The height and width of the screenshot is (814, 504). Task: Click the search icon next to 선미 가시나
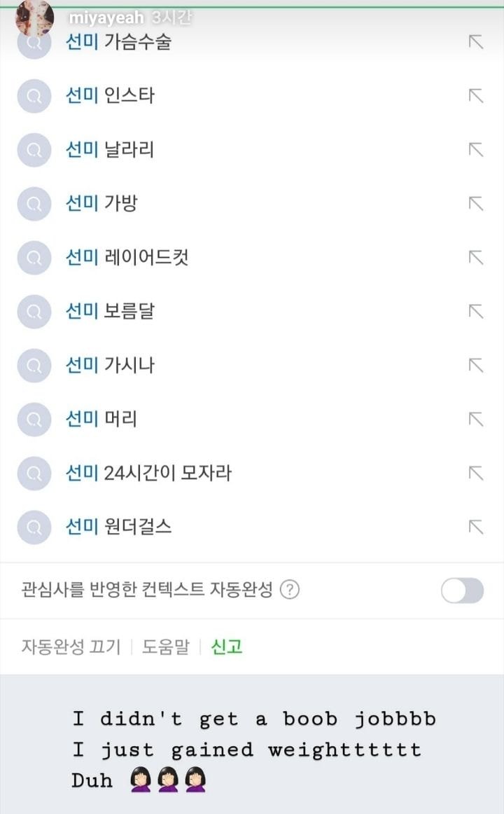tap(34, 365)
